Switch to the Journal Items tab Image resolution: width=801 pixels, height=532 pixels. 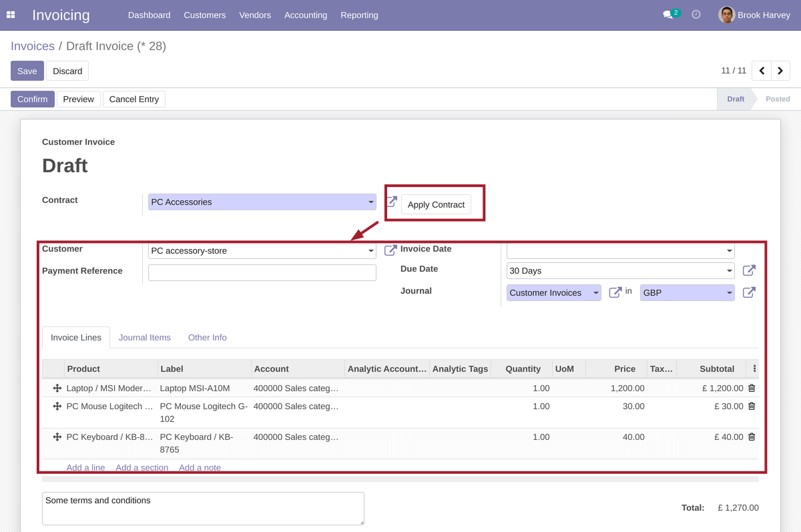145,338
